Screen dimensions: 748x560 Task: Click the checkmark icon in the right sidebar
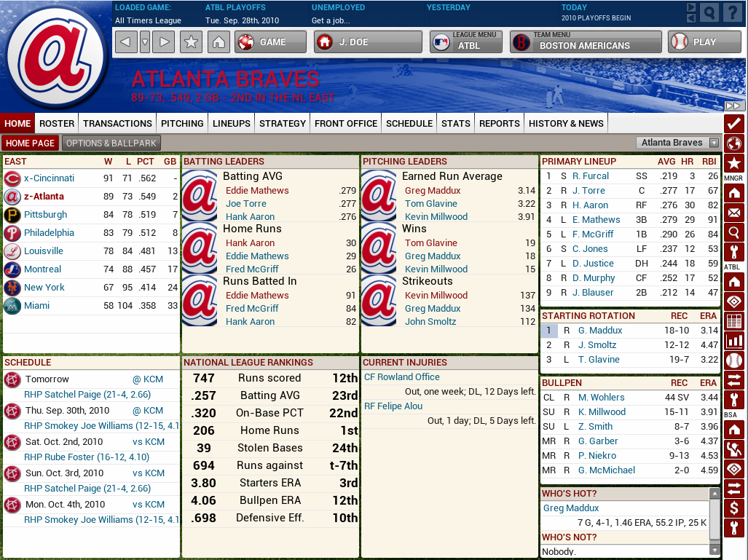click(x=733, y=124)
